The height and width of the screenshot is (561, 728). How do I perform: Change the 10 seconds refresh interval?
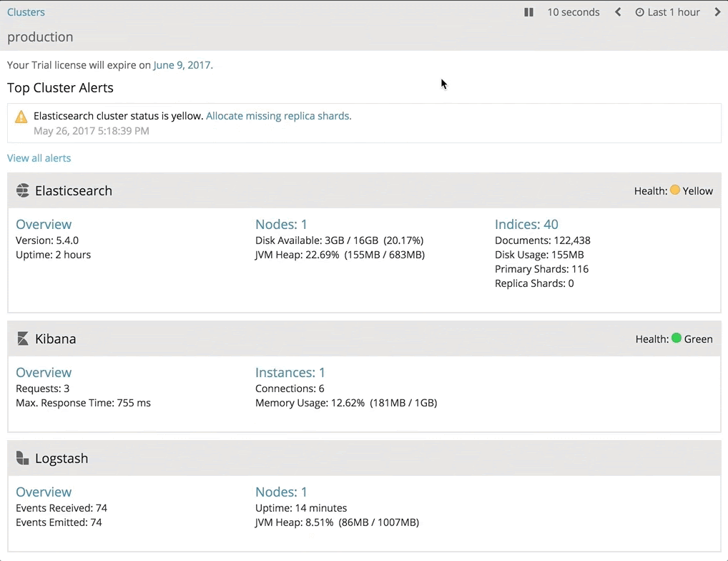[x=574, y=12]
